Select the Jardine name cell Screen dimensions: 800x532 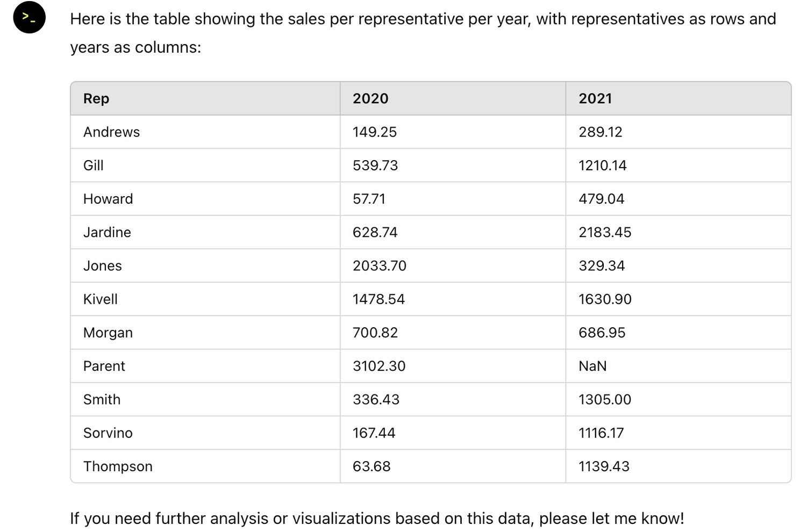[x=107, y=232]
